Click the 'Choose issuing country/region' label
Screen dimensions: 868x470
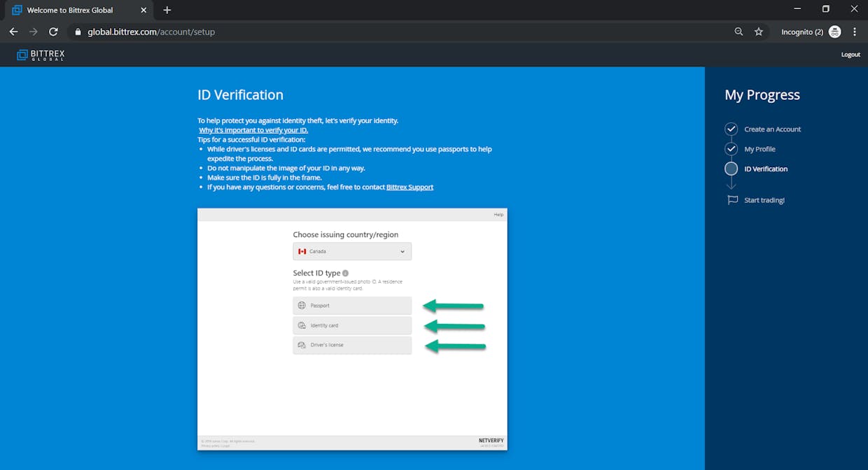click(x=346, y=234)
